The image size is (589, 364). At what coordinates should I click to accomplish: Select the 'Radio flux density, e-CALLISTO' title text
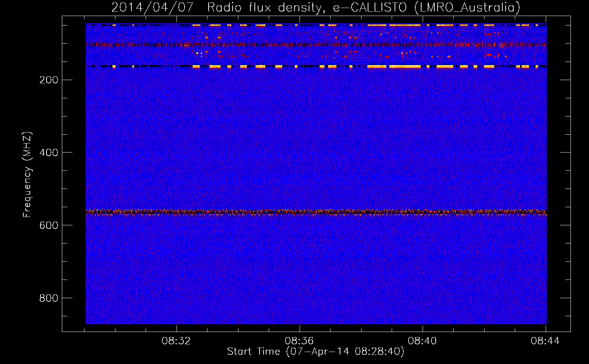307,8
